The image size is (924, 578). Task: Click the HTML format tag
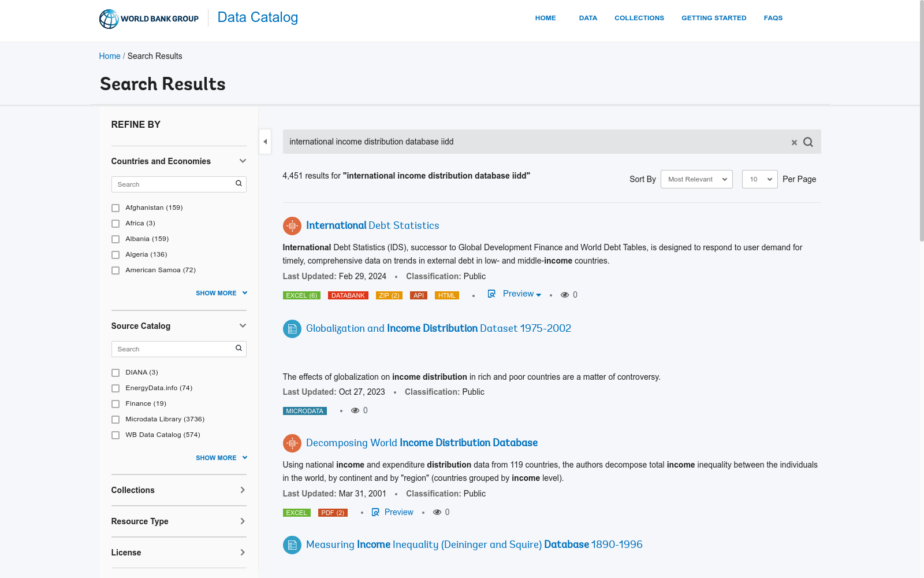[x=447, y=295]
